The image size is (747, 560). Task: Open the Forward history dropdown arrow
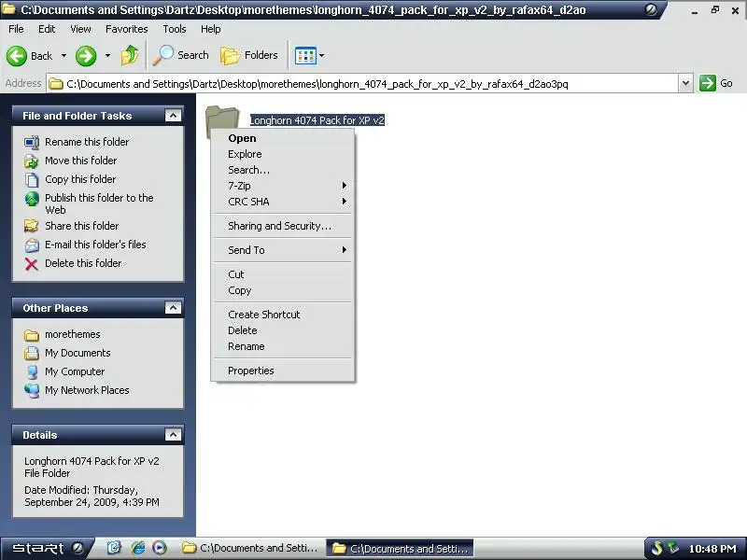pyautogui.click(x=107, y=56)
